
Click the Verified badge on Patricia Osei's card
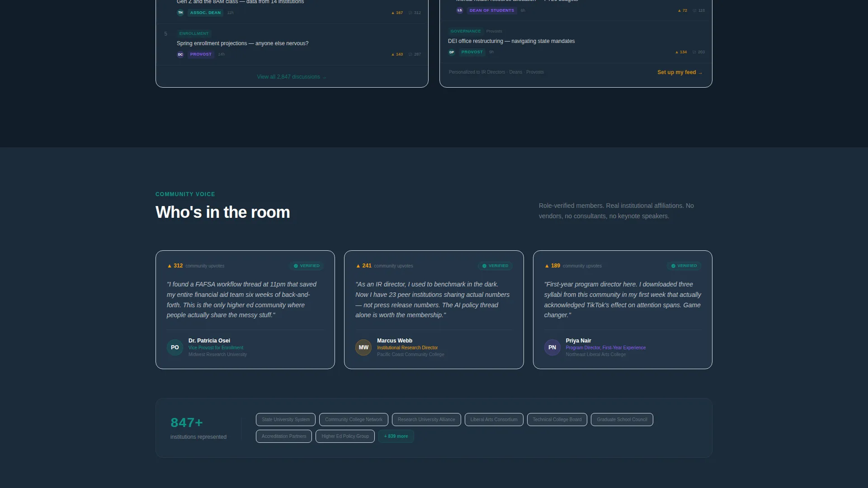coord(307,266)
